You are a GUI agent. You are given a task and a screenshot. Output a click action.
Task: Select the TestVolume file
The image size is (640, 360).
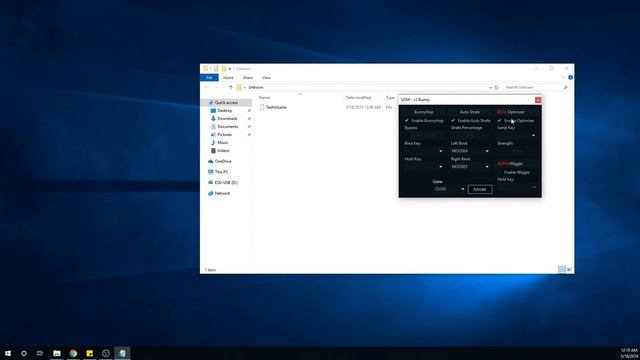pos(276,107)
